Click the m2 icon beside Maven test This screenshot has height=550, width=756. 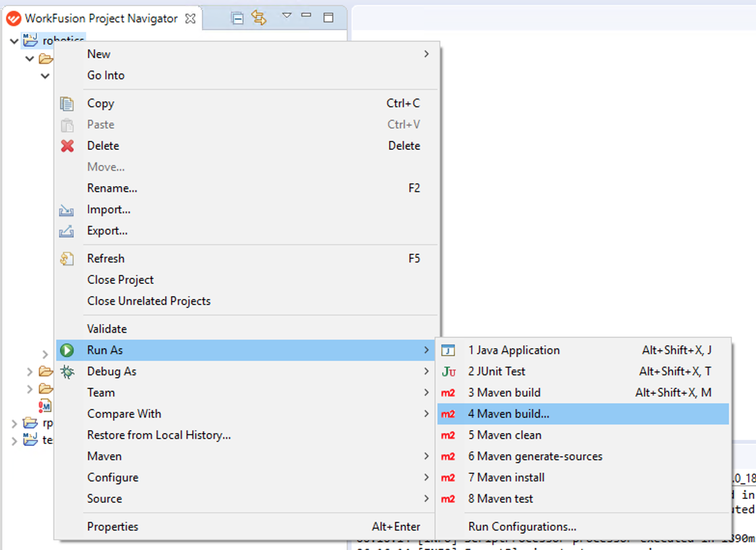(448, 499)
